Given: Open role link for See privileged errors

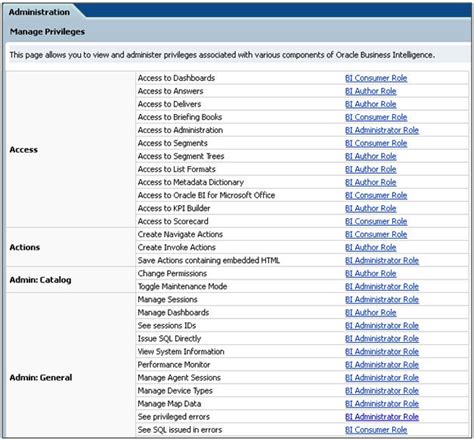Looking at the screenshot, I should (382, 417).
